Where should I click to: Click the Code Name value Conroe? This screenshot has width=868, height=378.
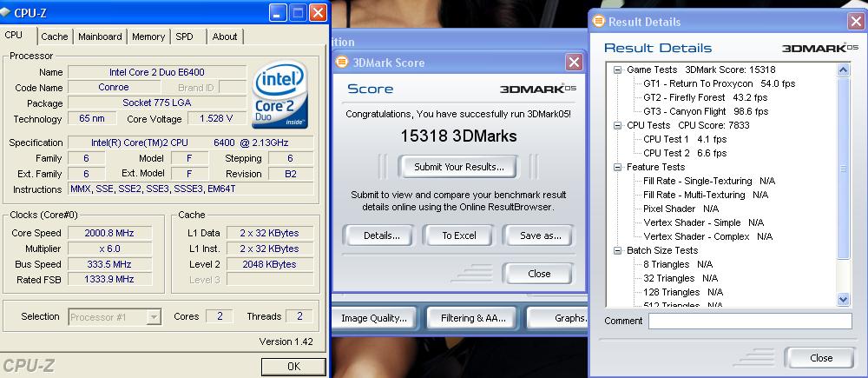coord(114,88)
